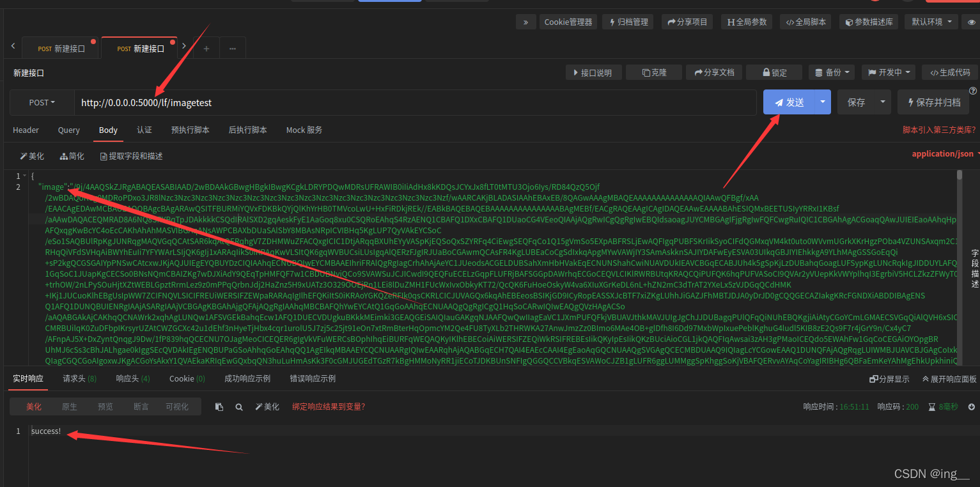Open 归档管理 archive manager
This screenshot has height=487, width=980.
[x=629, y=22]
